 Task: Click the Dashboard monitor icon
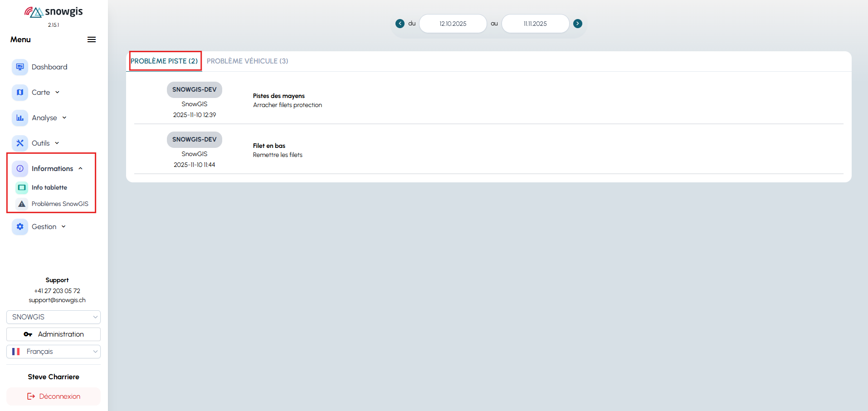point(20,67)
